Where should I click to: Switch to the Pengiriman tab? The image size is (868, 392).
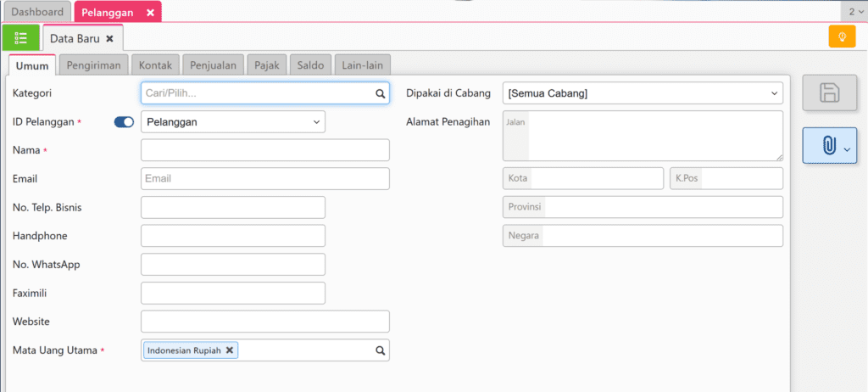pos(94,65)
